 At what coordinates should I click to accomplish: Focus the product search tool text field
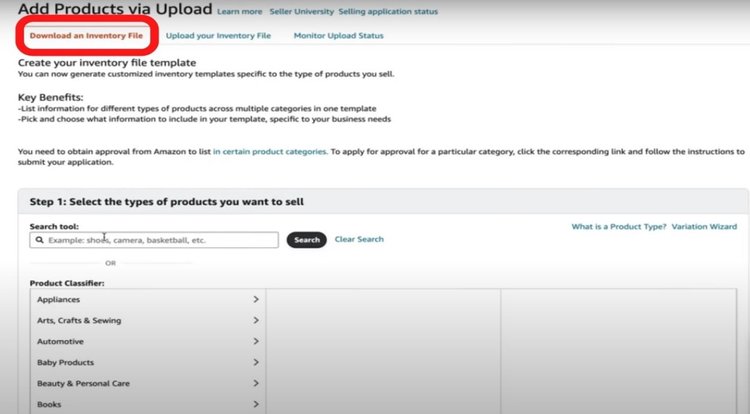pyautogui.click(x=154, y=240)
